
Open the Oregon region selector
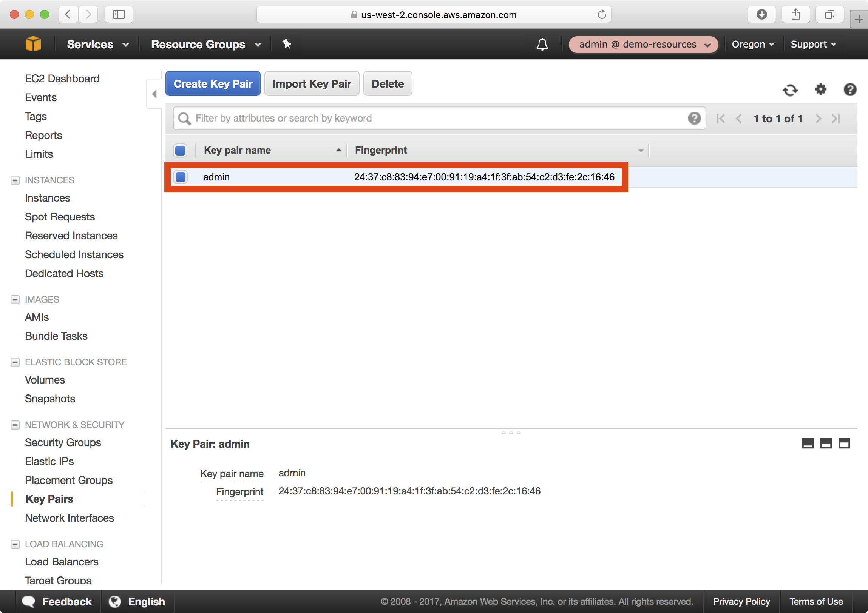(753, 44)
